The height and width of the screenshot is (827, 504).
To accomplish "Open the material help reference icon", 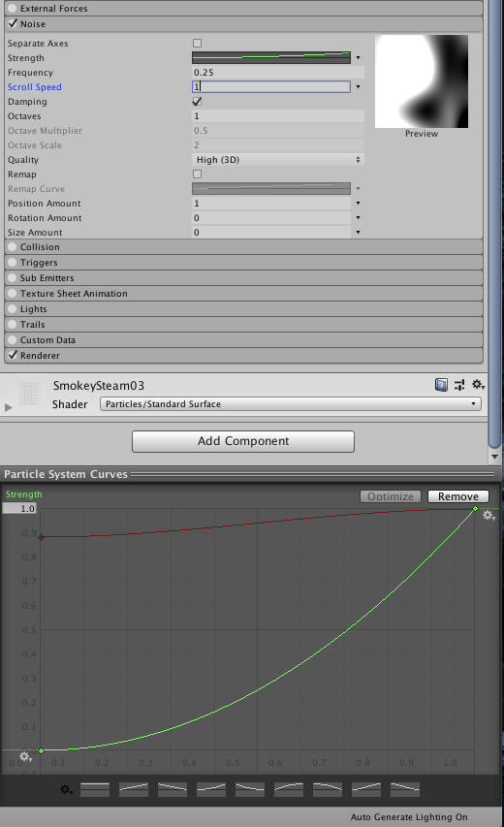I will coord(441,385).
